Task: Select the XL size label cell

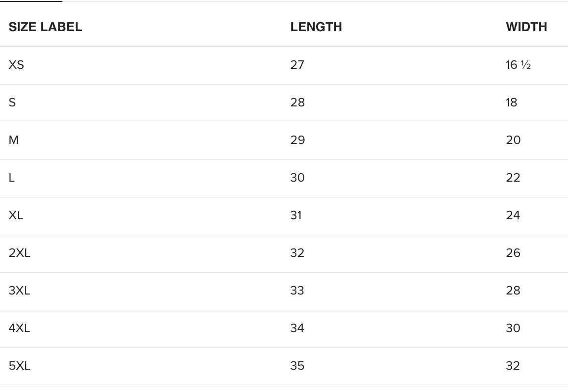Action: point(16,215)
